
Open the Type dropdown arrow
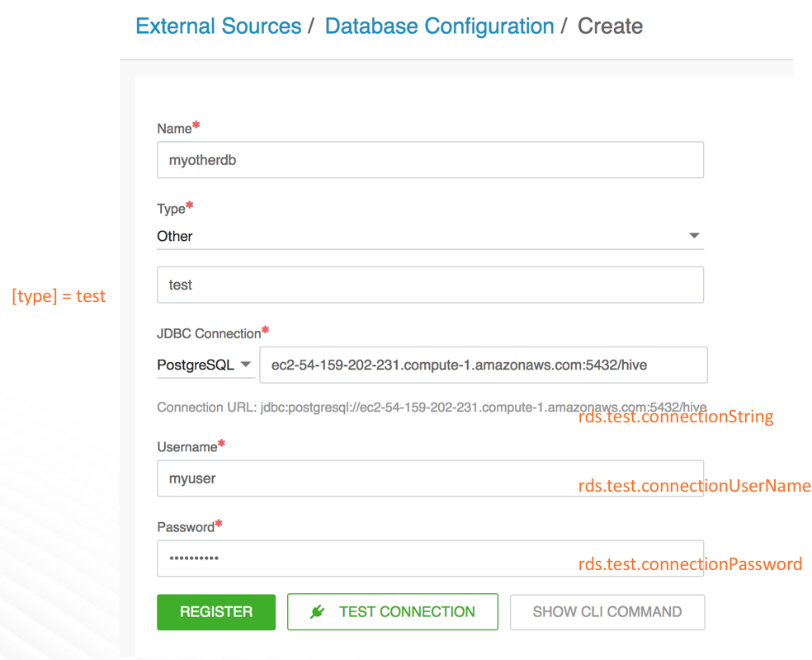pos(694,235)
